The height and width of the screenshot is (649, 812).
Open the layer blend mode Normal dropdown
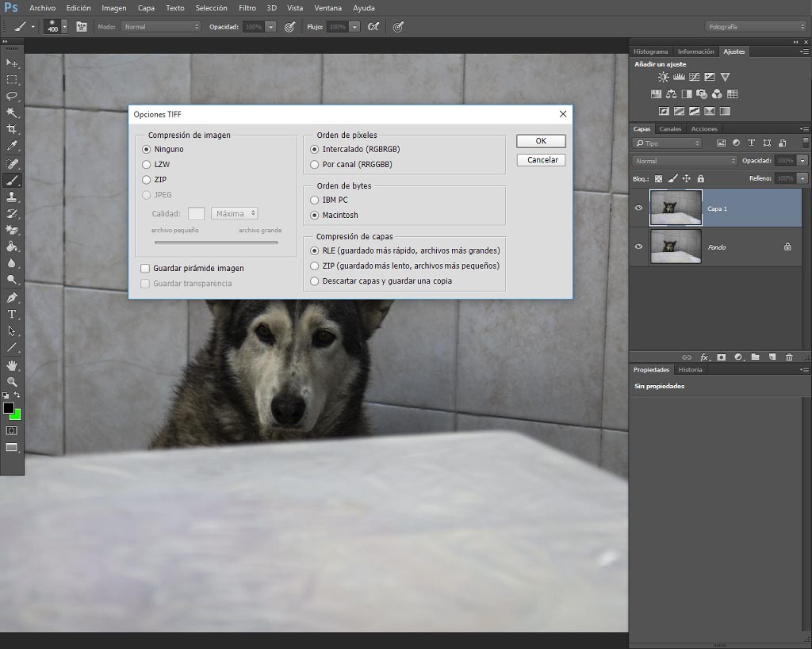pyautogui.click(x=684, y=161)
